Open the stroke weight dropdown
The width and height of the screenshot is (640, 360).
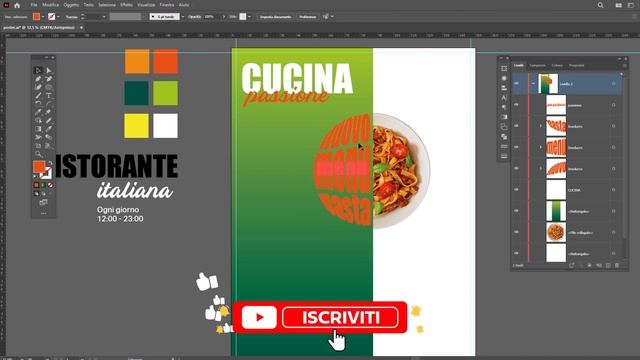[x=104, y=17]
